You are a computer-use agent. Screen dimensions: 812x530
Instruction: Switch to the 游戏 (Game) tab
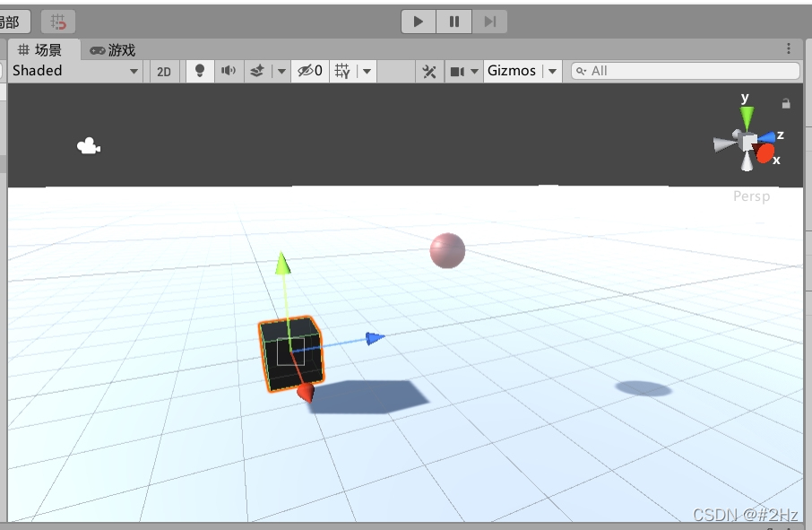(x=112, y=50)
